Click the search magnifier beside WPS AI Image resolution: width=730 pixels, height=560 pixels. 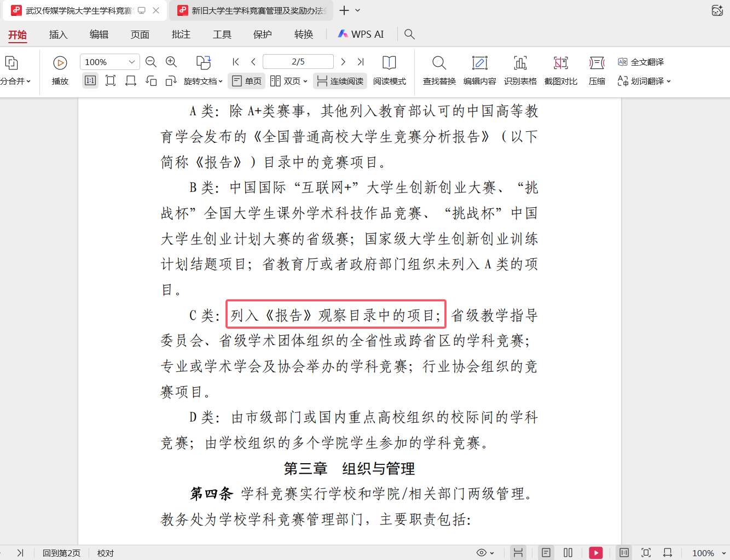coord(409,34)
